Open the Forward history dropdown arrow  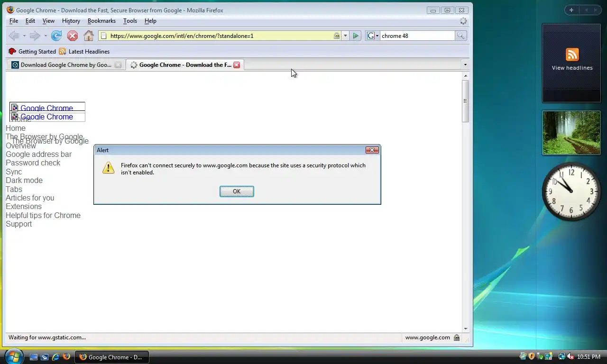[x=45, y=36]
